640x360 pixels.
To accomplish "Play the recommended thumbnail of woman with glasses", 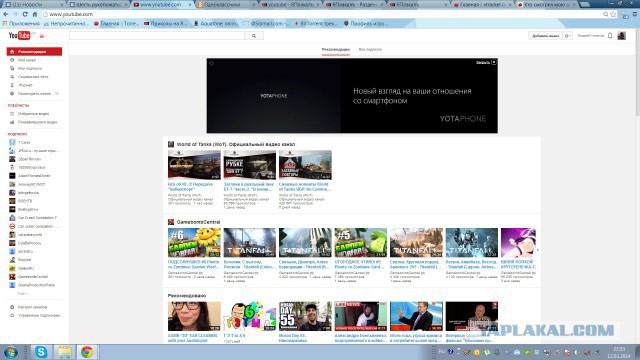I will 194,316.
